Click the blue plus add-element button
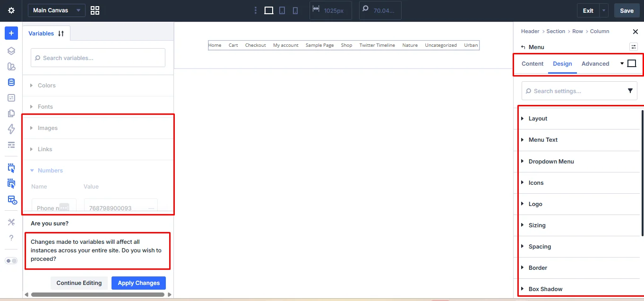The width and height of the screenshot is (644, 301). [x=11, y=33]
